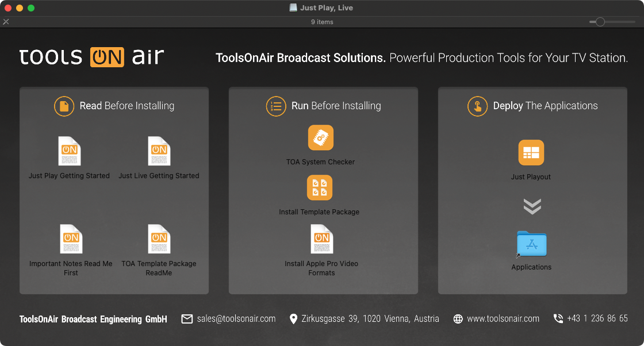Viewport: 644px width, 346px height.
Task: Click the green zoom window button
Action: [31, 8]
